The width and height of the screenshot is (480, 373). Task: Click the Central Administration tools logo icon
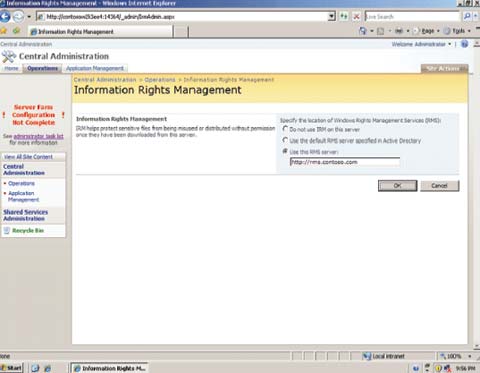pos(9,56)
